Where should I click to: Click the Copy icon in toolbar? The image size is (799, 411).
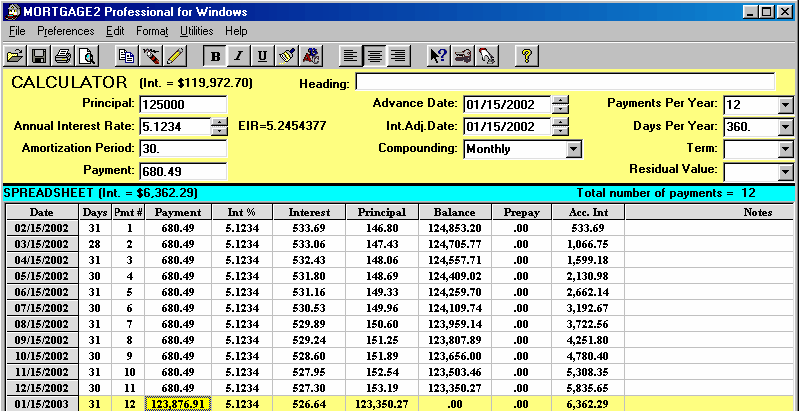pos(126,56)
